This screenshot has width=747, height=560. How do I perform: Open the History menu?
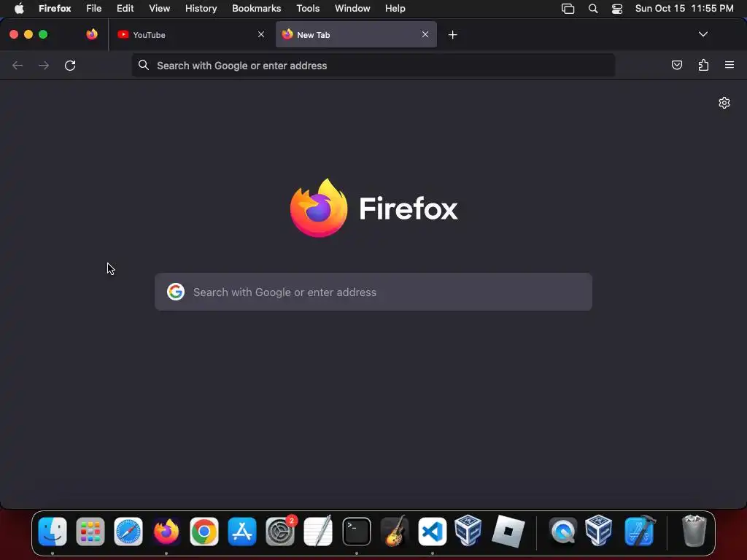[201, 8]
